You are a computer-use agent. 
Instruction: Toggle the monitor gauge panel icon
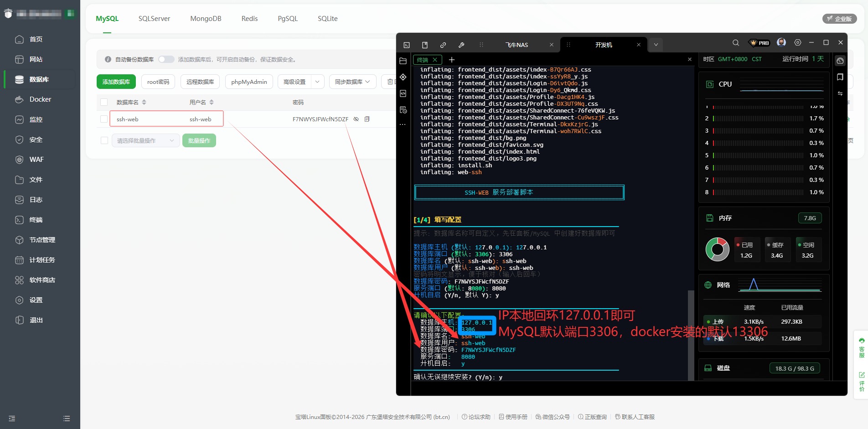pyautogui.click(x=840, y=61)
